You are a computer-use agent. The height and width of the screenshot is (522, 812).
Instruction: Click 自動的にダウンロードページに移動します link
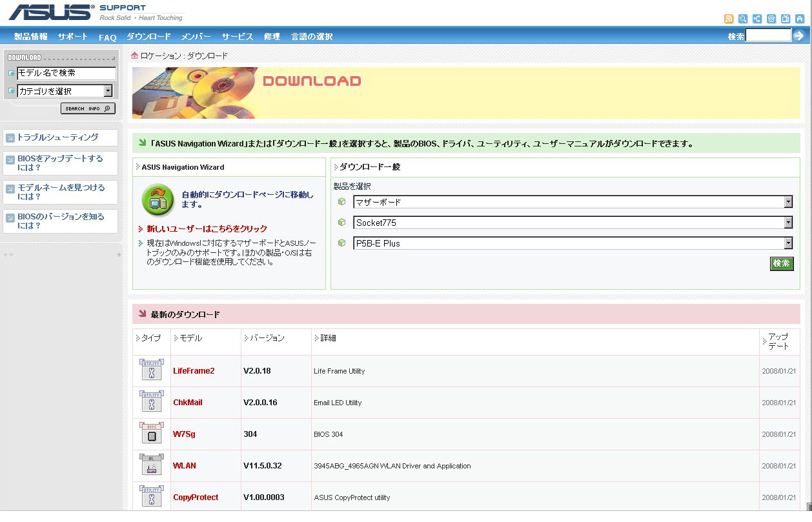[x=247, y=199]
